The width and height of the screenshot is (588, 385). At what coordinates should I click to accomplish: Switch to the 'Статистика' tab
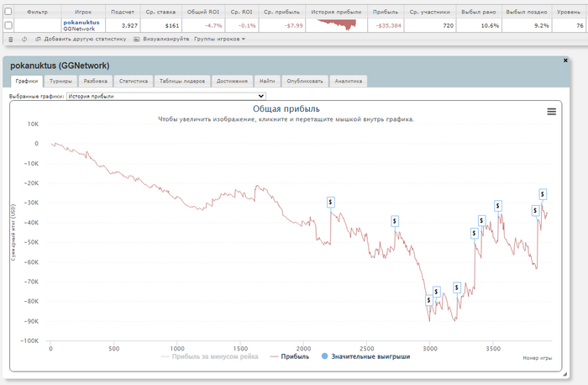pyautogui.click(x=133, y=81)
